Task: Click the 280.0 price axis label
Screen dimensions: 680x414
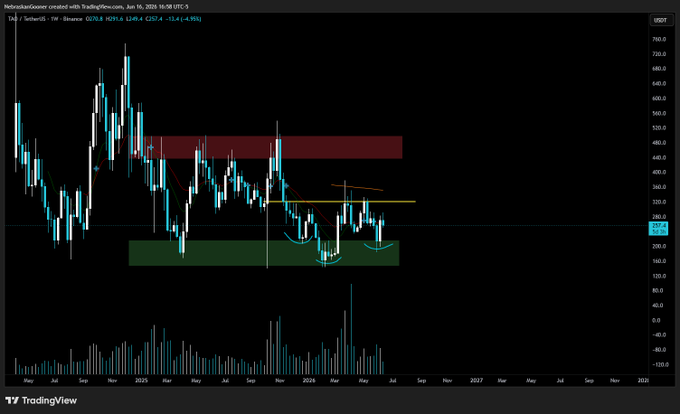Action: pyautogui.click(x=659, y=217)
